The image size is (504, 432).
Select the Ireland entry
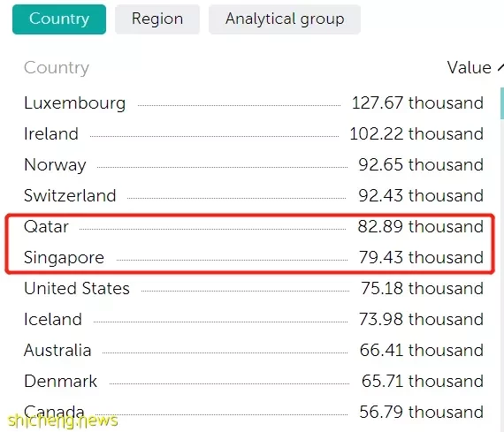click(x=254, y=134)
